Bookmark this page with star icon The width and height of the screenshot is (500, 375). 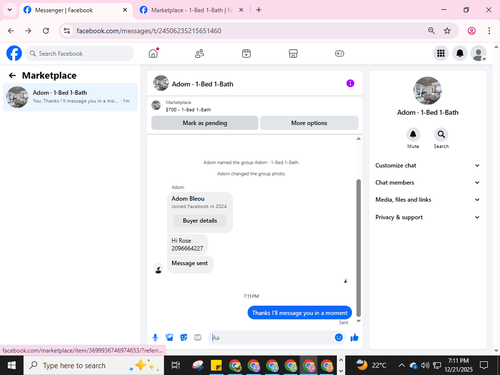pyautogui.click(x=447, y=31)
